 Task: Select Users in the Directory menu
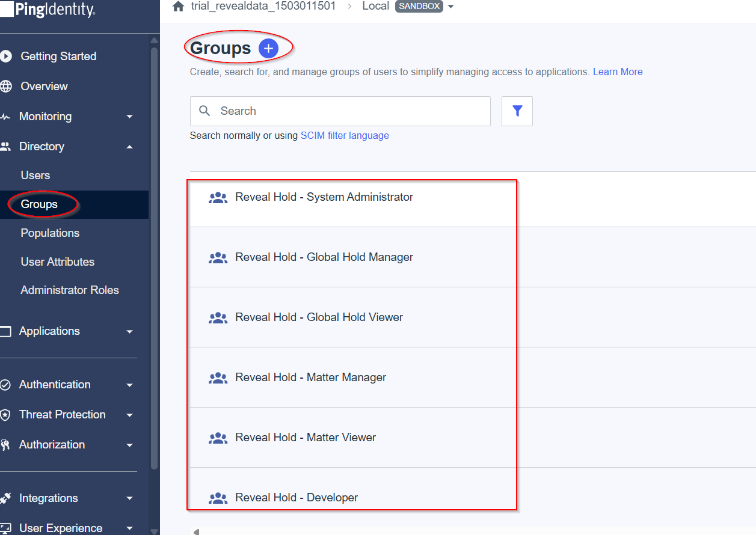35,176
